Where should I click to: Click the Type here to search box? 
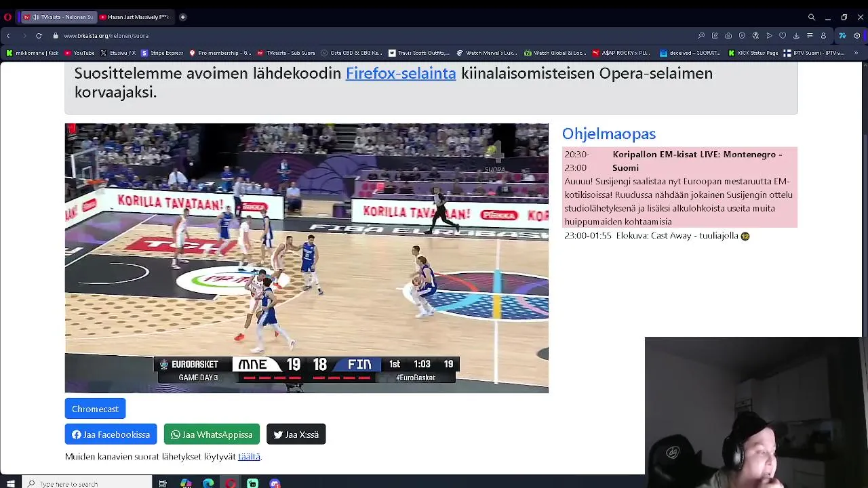coord(86,483)
